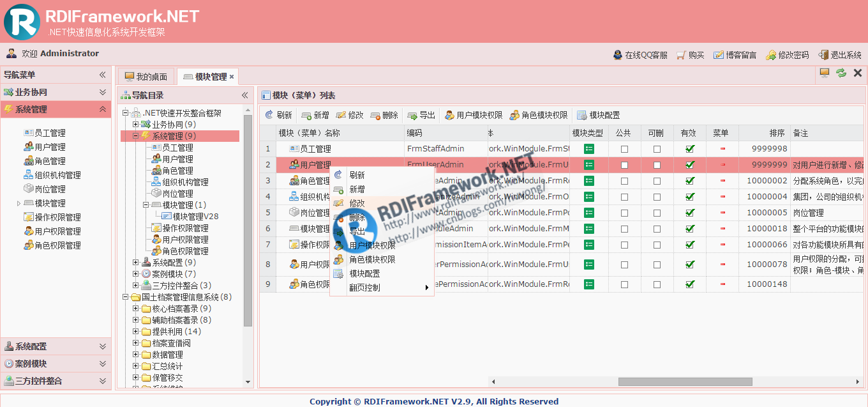Screen dimensions: 868x407
Task: Open 在线QQ客服 in the header
Action: point(640,55)
